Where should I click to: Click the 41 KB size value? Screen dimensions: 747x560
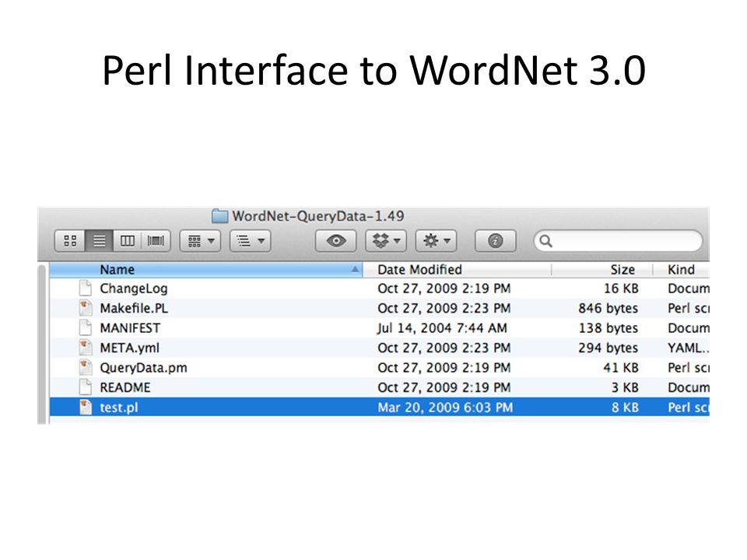[620, 368]
